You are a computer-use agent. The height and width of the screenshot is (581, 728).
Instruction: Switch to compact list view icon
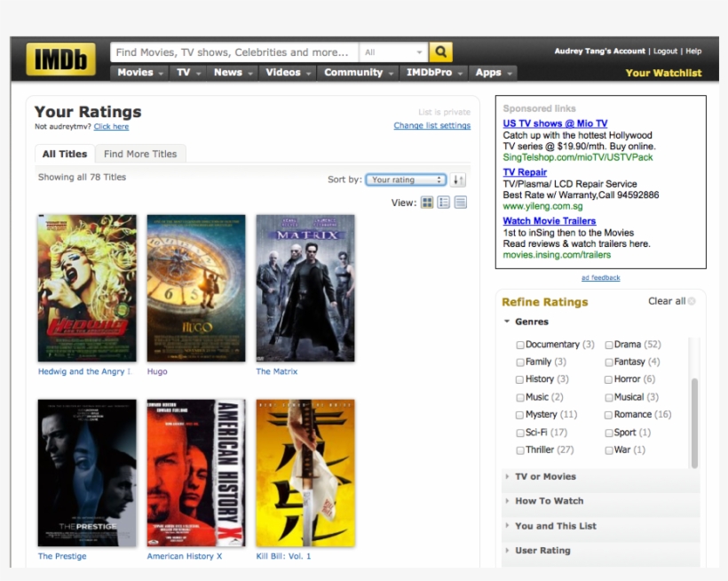tap(461, 203)
